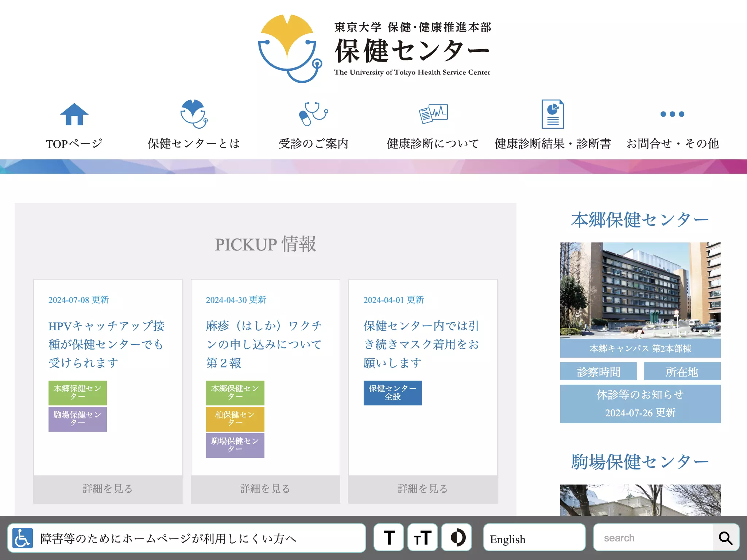Click the wheelchair accessibility icon
The image size is (747, 560).
point(23,538)
